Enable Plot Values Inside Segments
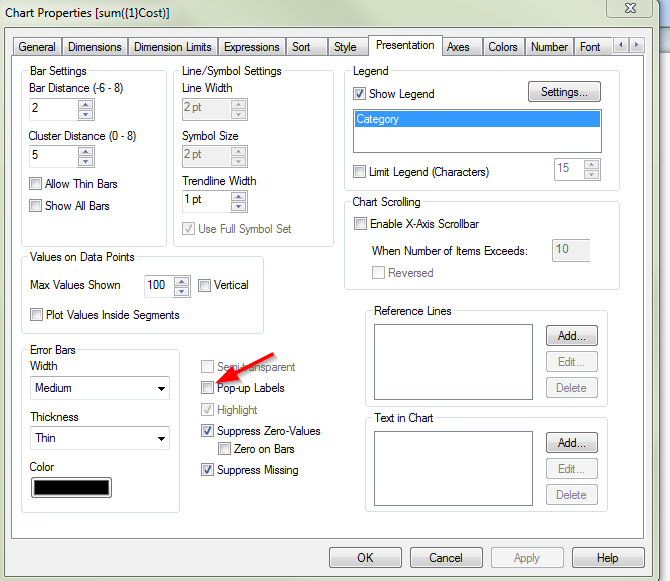 pyautogui.click(x=36, y=315)
